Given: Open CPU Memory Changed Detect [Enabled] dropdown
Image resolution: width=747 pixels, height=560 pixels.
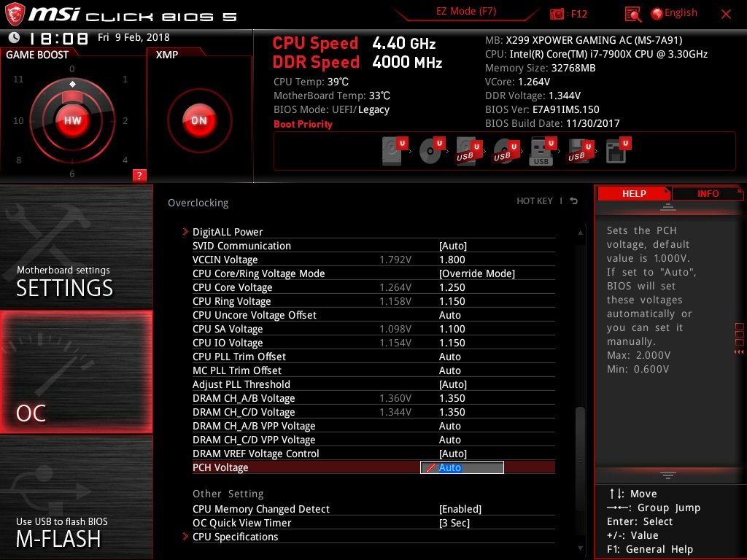Looking at the screenshot, I should (460, 509).
